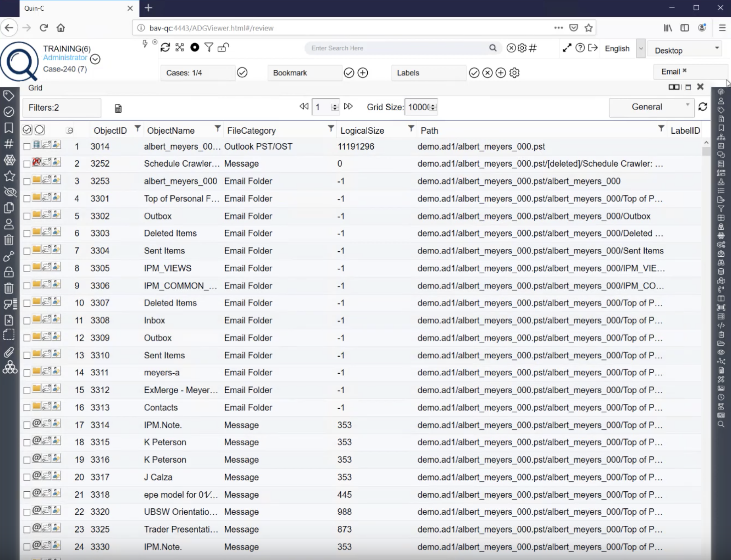
Task: Select checkbox for object 3304 Sent Items
Action: click(x=27, y=251)
